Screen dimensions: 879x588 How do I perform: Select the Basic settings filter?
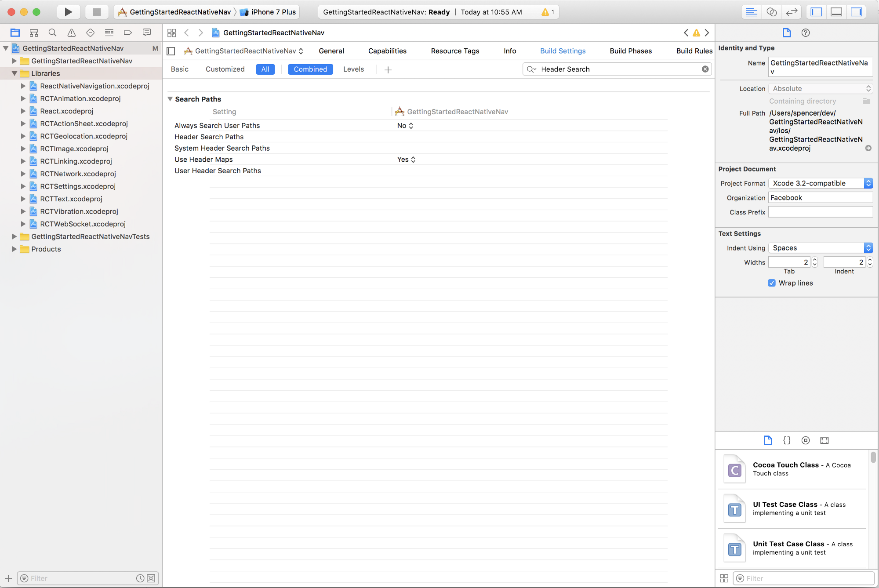[x=179, y=69]
